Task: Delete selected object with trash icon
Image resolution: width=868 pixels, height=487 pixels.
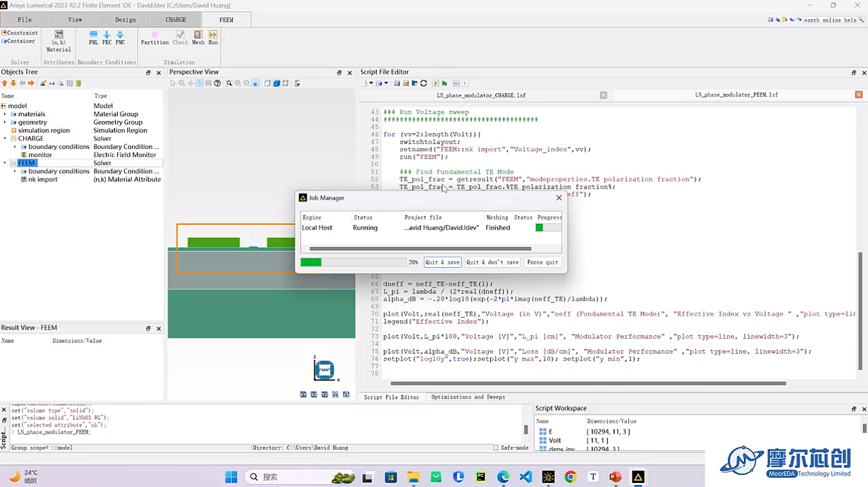Action: point(79,83)
